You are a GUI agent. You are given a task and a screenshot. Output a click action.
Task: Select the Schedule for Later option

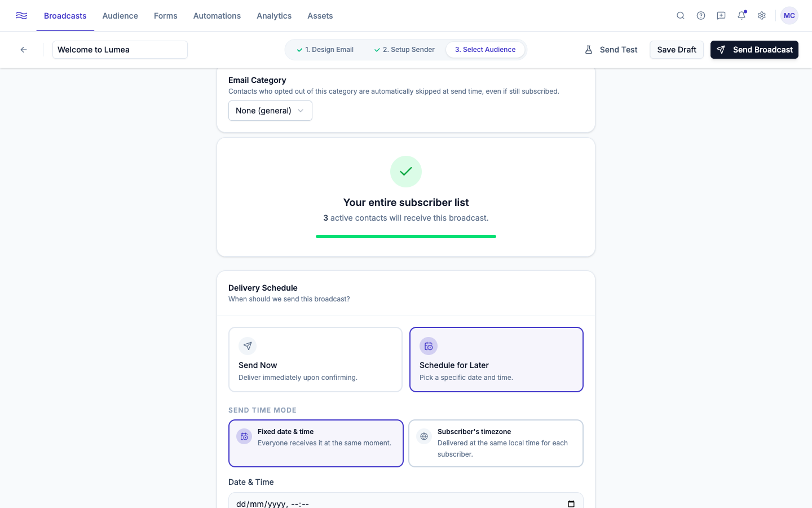[496, 360]
